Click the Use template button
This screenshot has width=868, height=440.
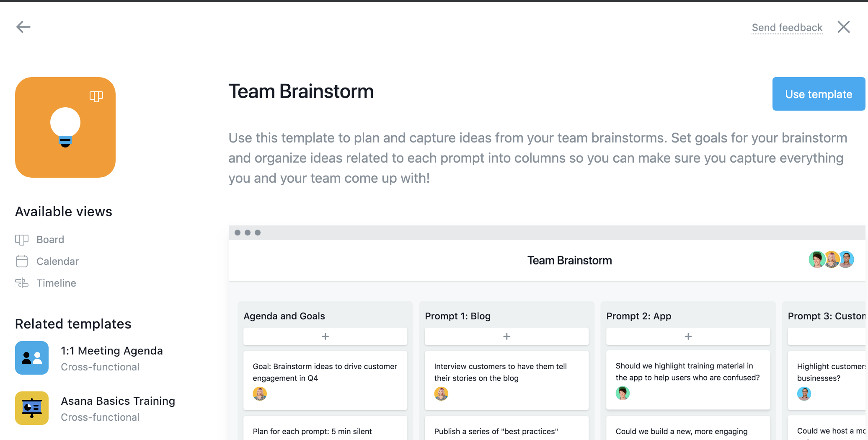pos(819,94)
